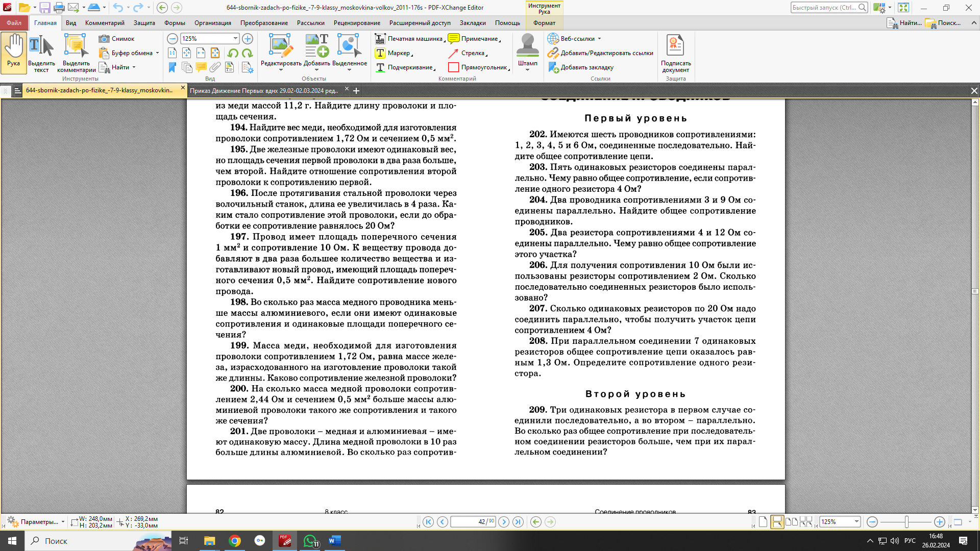Expand Найти dropdown arrow in ribbon

(x=134, y=67)
